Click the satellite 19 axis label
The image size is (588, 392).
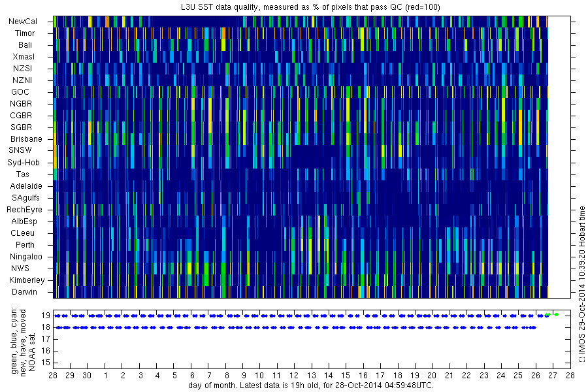point(46,316)
